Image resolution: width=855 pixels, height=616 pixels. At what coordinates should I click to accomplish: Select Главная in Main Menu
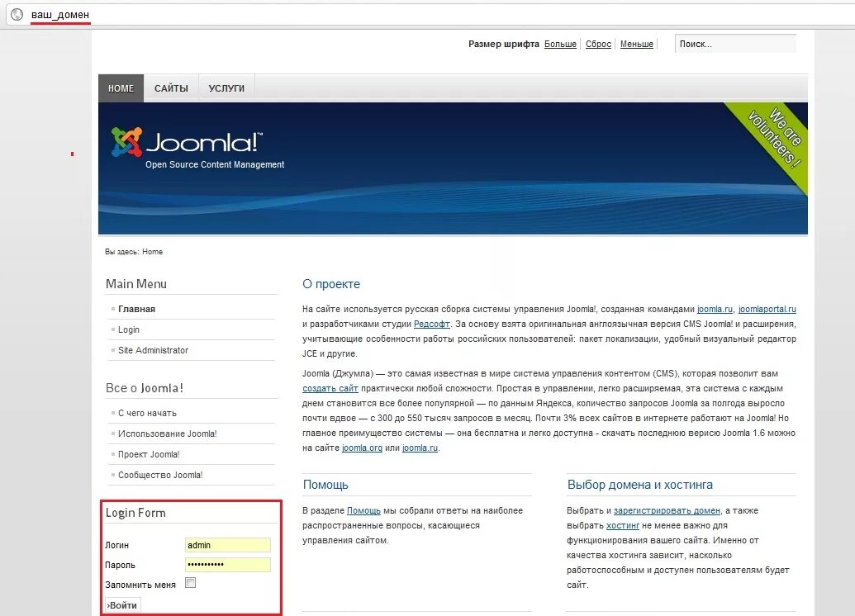(x=137, y=309)
